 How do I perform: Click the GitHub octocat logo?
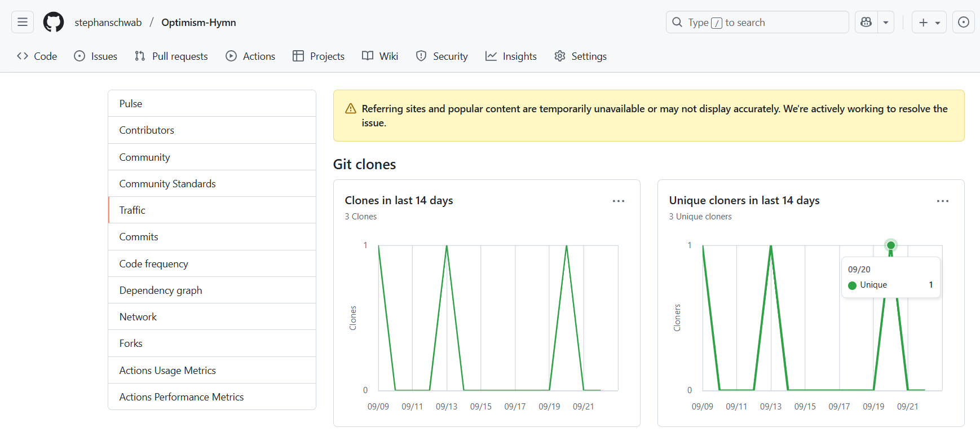click(54, 22)
